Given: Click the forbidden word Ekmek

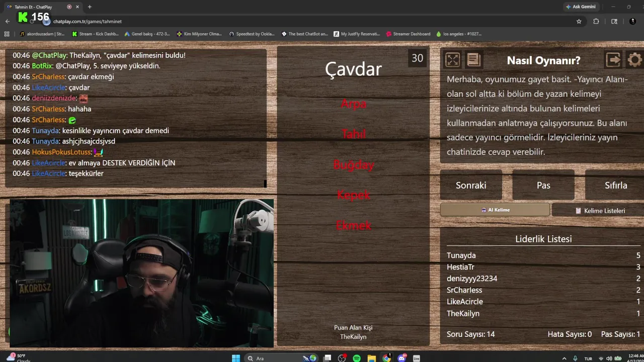Looking at the screenshot, I should (x=353, y=225).
